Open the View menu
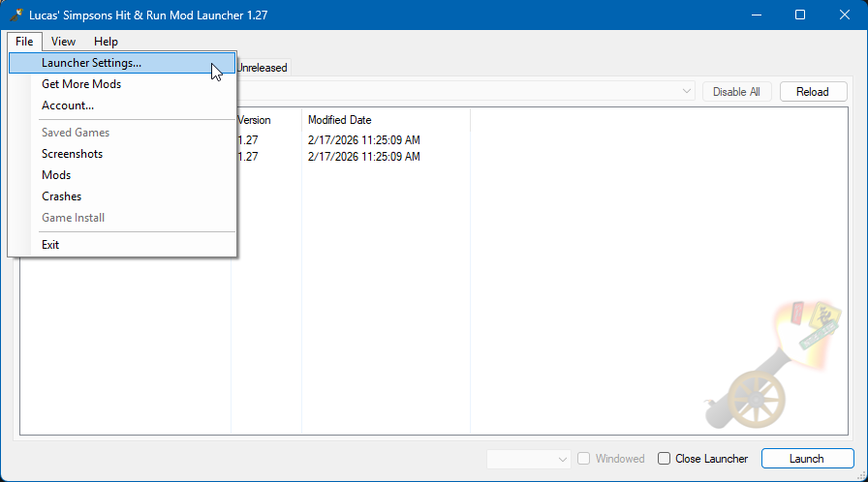Image resolution: width=868 pixels, height=482 pixels. click(63, 42)
